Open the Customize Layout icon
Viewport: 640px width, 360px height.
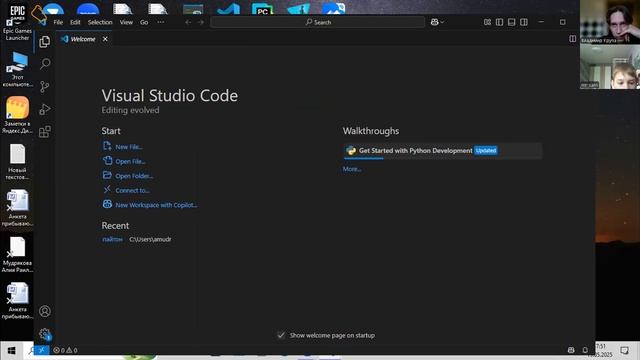[x=487, y=22]
